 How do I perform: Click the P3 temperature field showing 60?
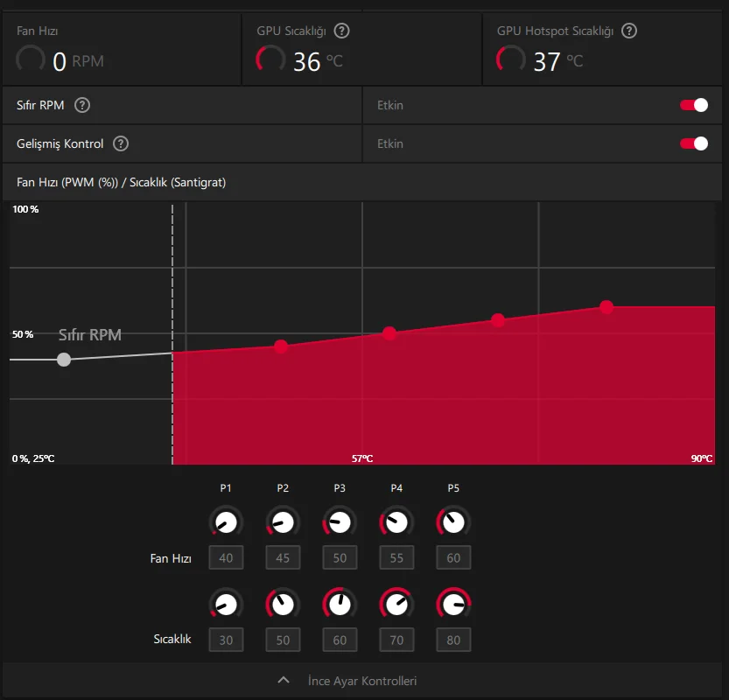(x=340, y=640)
